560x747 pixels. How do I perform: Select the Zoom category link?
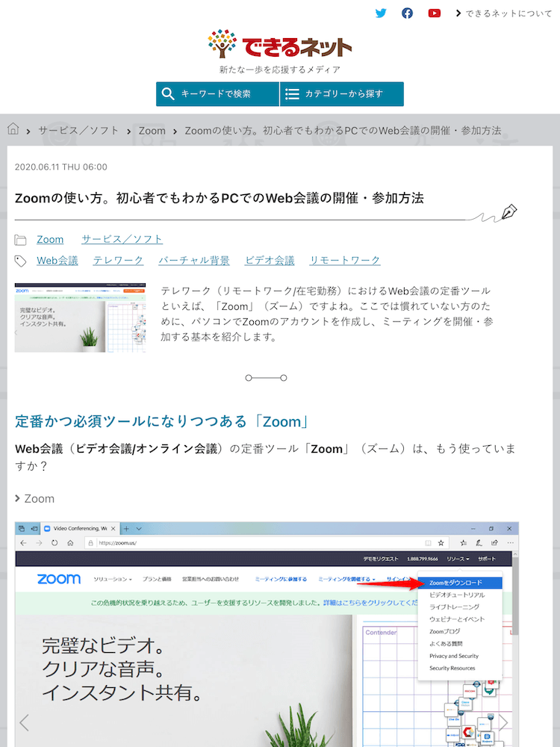tap(50, 239)
